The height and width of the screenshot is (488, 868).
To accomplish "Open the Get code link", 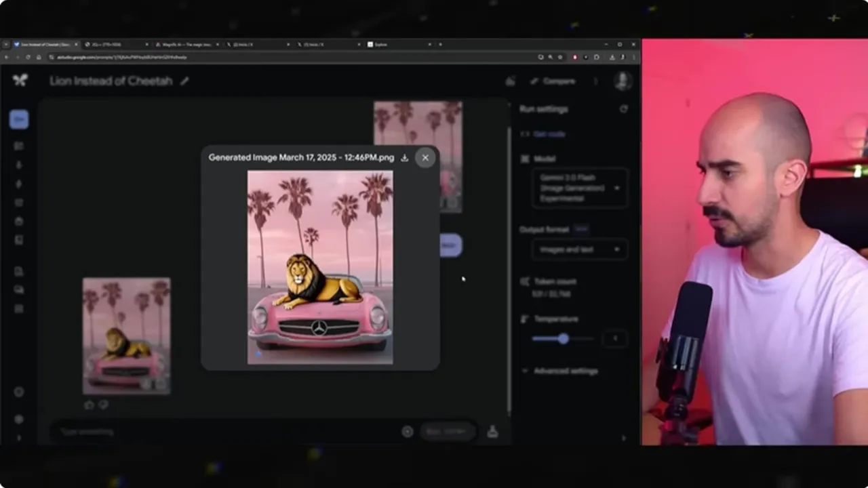I will 549,134.
